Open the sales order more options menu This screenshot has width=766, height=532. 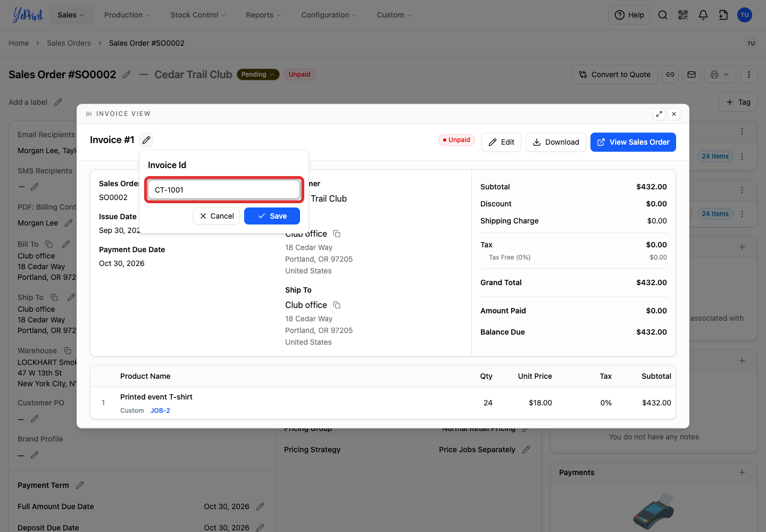(x=749, y=74)
